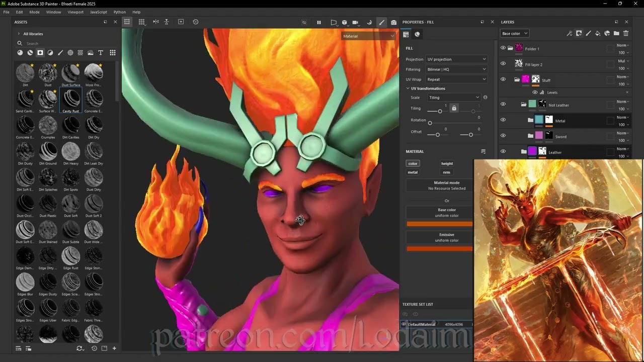Open the material filter settings icon in Material section

point(483,151)
